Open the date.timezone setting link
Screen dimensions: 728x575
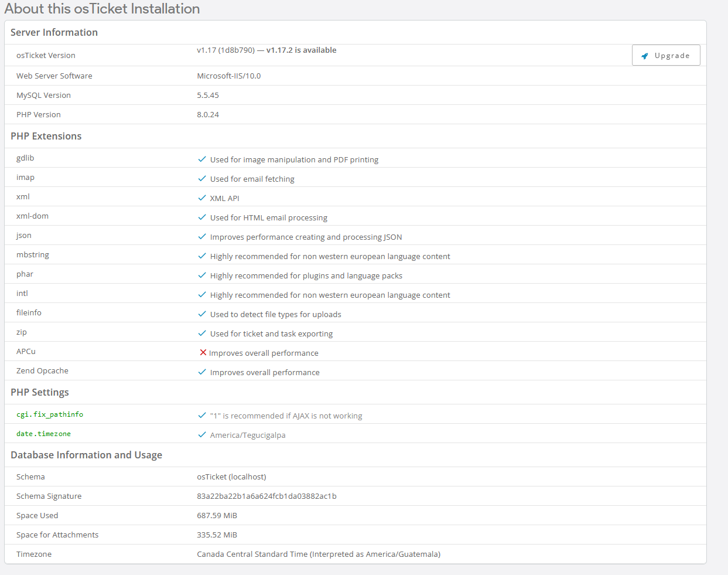pos(43,434)
